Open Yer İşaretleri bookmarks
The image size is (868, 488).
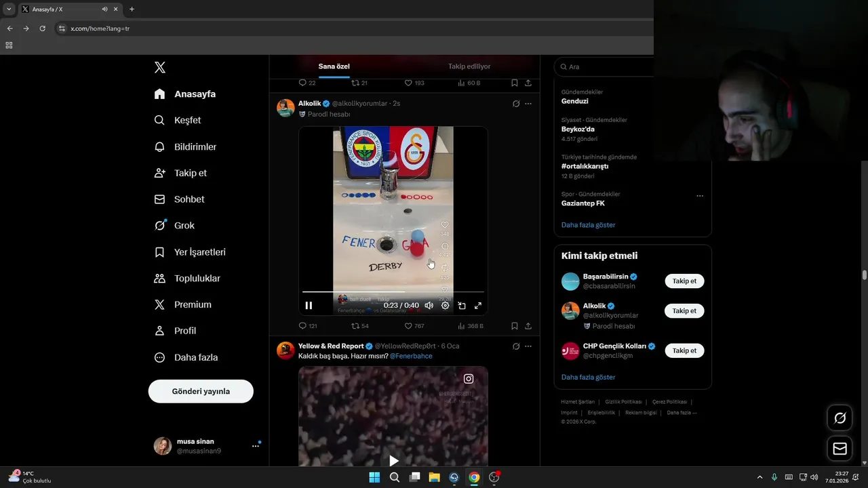pos(190,252)
